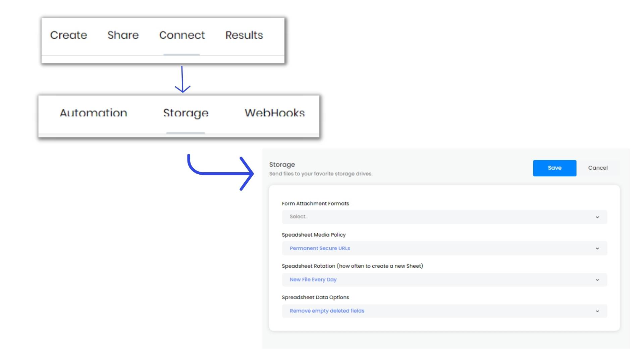The height and width of the screenshot is (362, 644).
Task: Click chevron beside Permanent Secure URLs
Action: tap(597, 249)
